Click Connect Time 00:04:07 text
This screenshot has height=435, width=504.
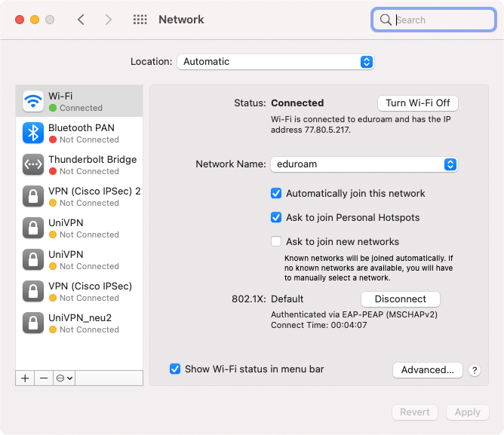(319, 325)
